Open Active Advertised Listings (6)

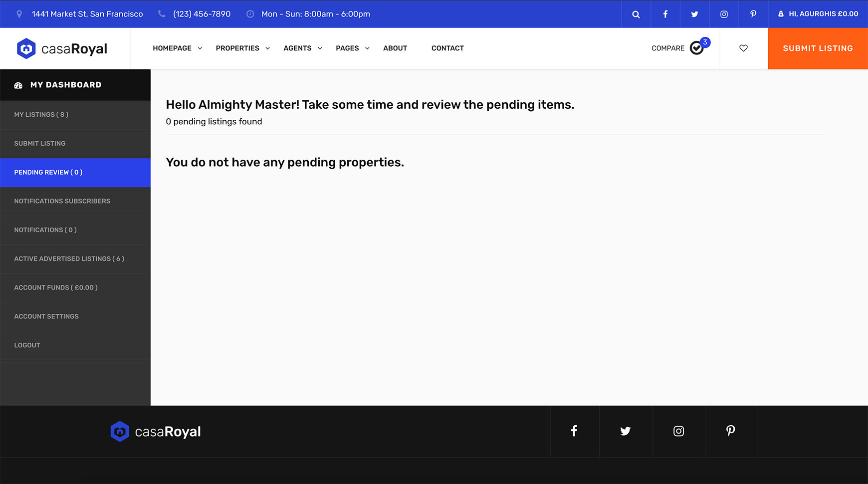pyautogui.click(x=75, y=259)
